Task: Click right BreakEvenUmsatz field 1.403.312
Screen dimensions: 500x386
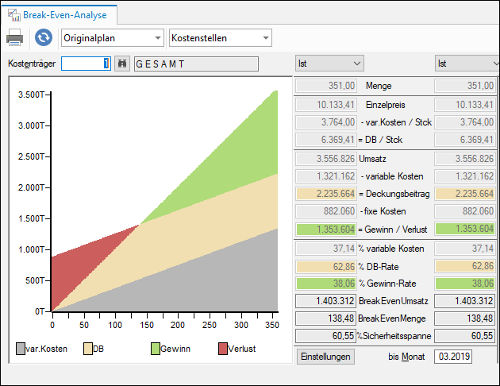Action: [x=465, y=301]
